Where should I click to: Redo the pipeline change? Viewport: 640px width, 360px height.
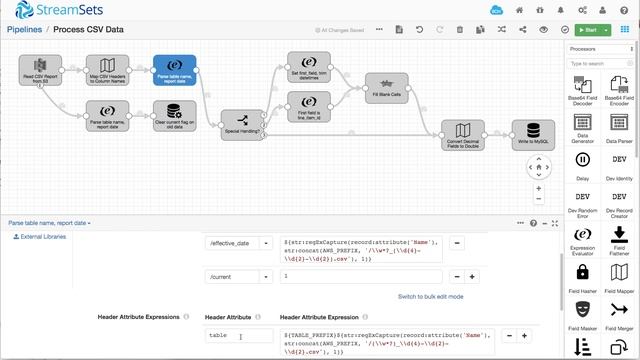click(440, 29)
